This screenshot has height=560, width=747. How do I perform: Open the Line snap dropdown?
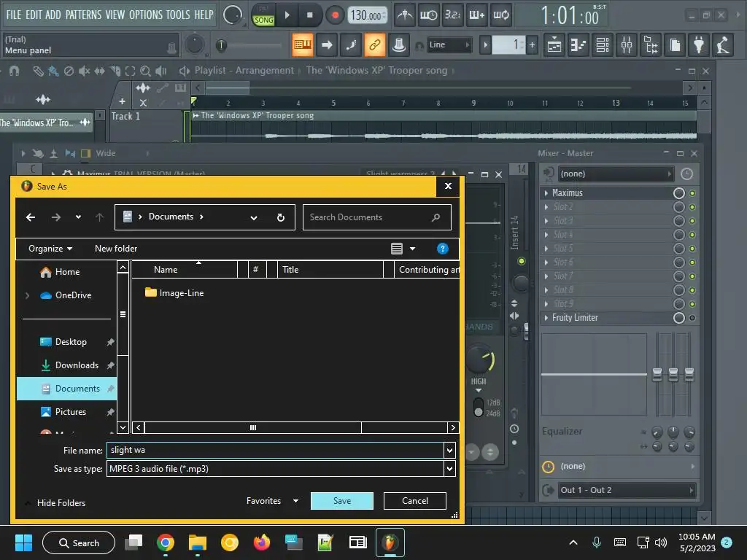click(x=449, y=44)
